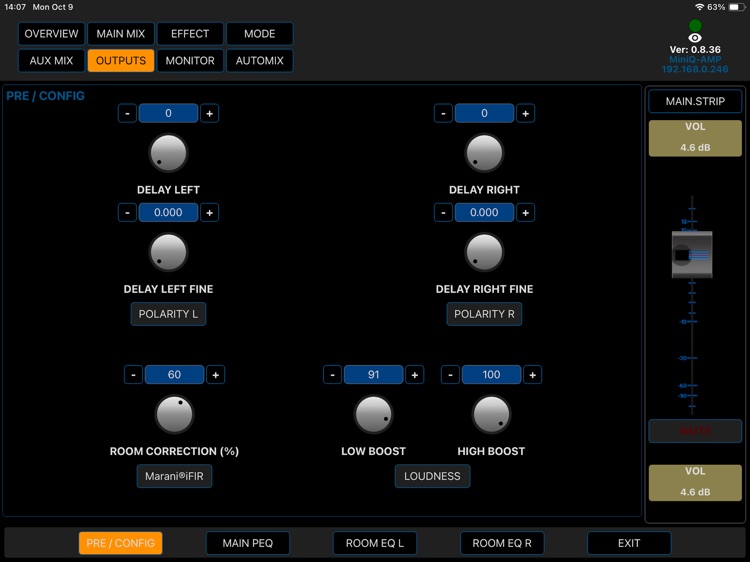The width and height of the screenshot is (750, 562).
Task: Toggle the MUTE button on main strip
Action: pyautogui.click(x=695, y=431)
